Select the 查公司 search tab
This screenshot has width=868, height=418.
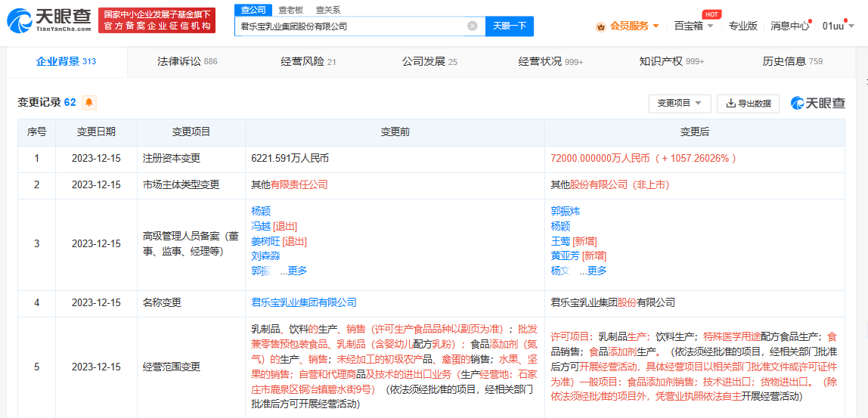[x=253, y=10]
